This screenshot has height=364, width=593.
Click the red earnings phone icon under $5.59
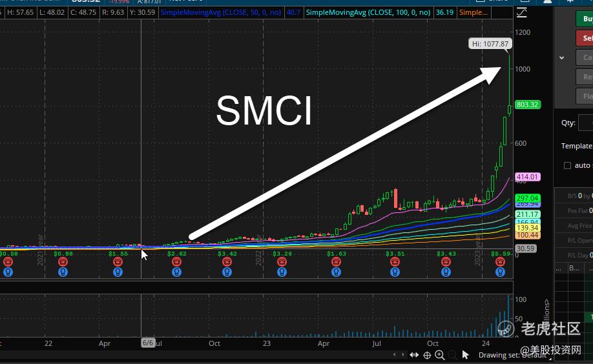501,261
